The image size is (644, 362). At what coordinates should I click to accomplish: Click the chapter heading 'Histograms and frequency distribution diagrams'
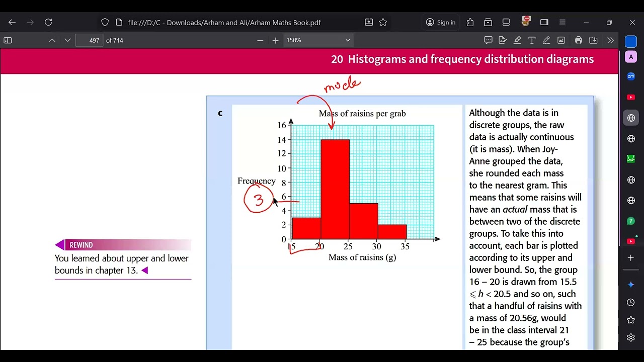pos(470,59)
